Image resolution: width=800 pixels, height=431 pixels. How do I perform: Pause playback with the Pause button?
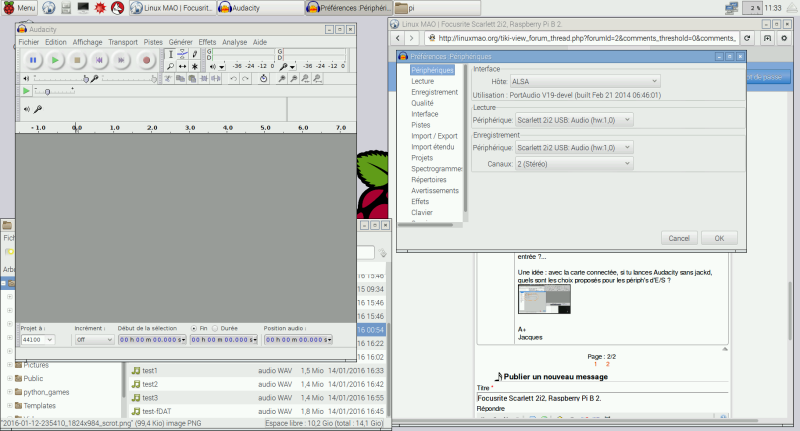(32, 61)
